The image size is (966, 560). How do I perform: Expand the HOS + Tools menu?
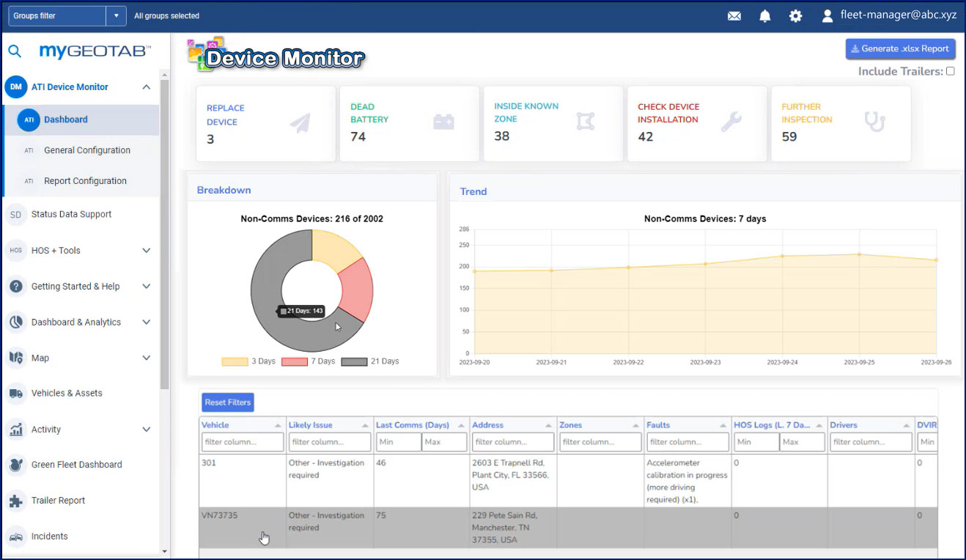(146, 251)
